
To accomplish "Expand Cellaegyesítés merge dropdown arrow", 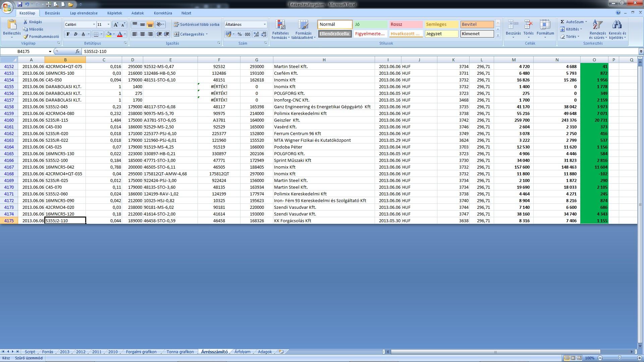I will 207,34.
